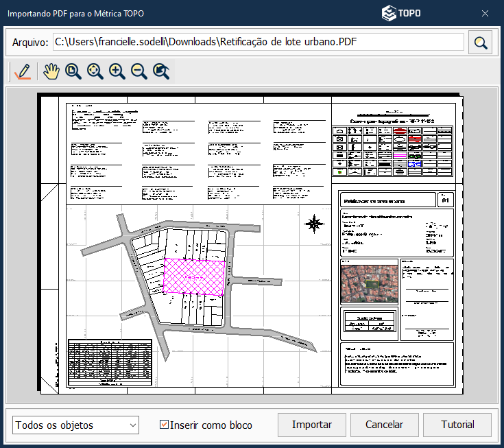Zoom out with the minus magnifier
Screen dimensions: 504x448
coord(139,71)
